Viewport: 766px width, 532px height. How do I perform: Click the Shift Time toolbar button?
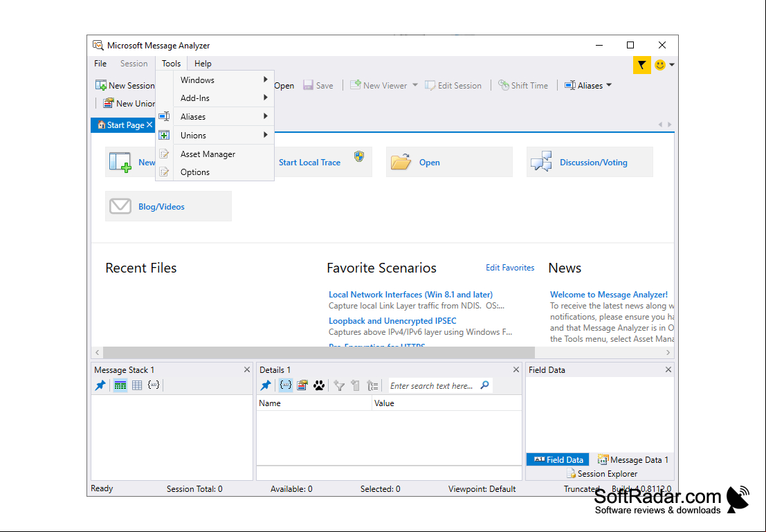coord(523,86)
